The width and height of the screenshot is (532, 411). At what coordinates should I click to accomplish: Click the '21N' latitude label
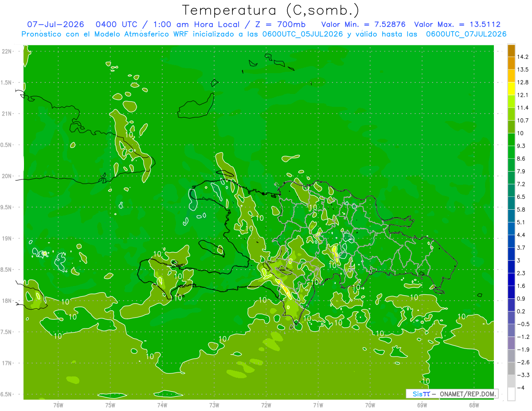pyautogui.click(x=6, y=114)
